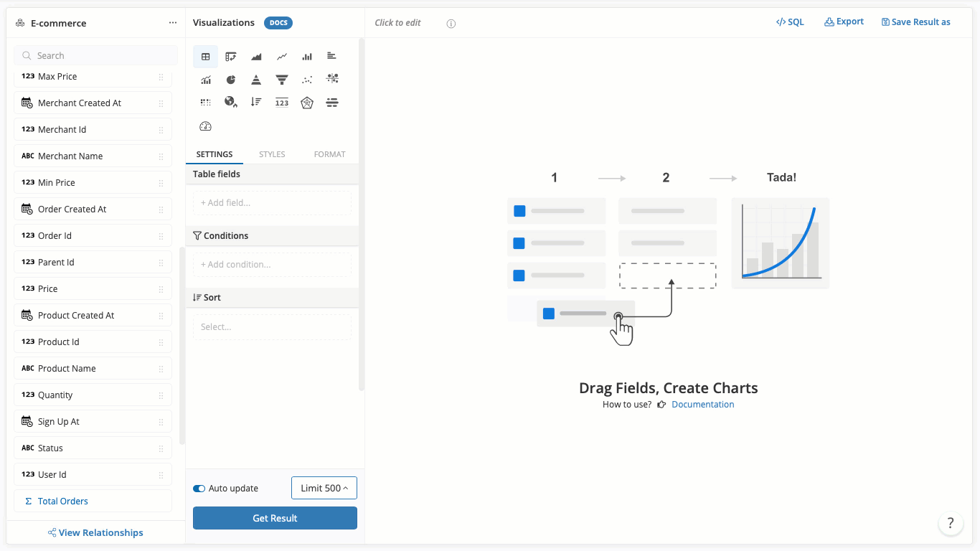Select the geo map visualization icon
Viewport: 980px width, 551px height.
[231, 103]
